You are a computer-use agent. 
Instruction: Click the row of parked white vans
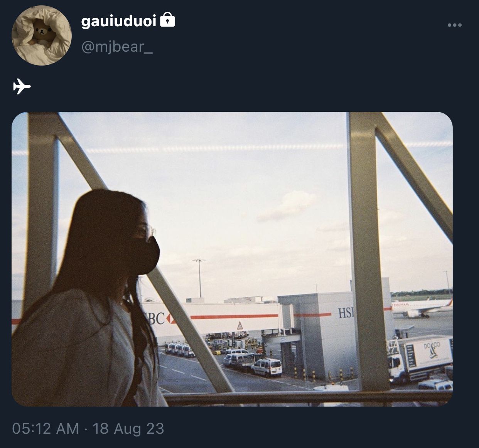tap(180, 350)
